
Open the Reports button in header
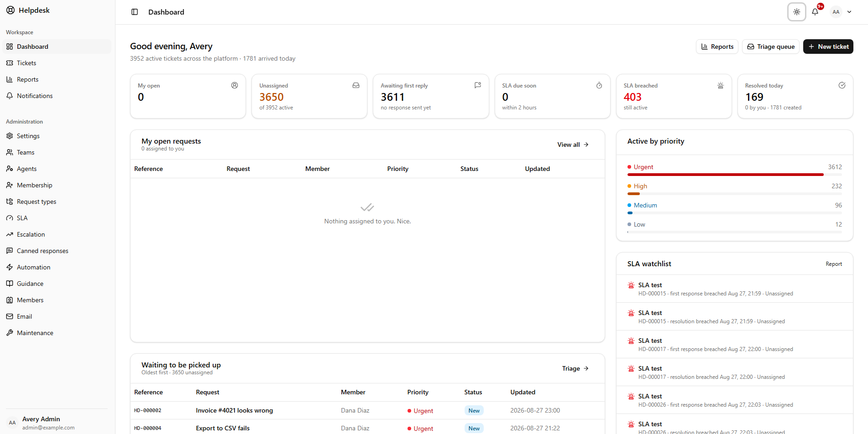tap(717, 46)
